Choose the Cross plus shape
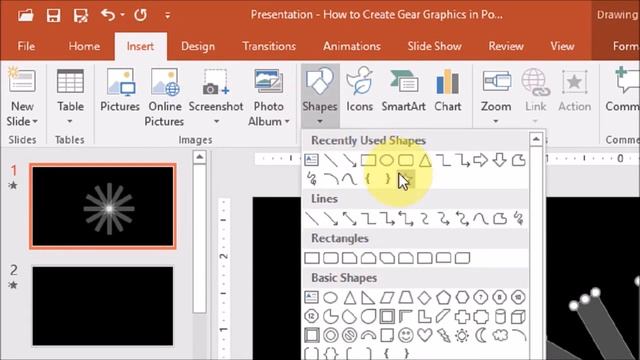 point(462,316)
